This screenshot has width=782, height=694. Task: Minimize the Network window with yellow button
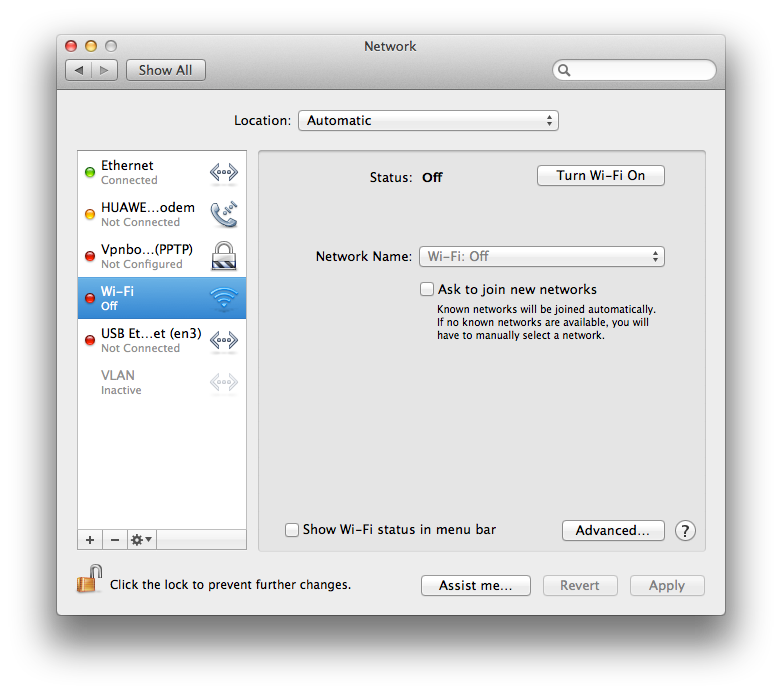(x=91, y=46)
